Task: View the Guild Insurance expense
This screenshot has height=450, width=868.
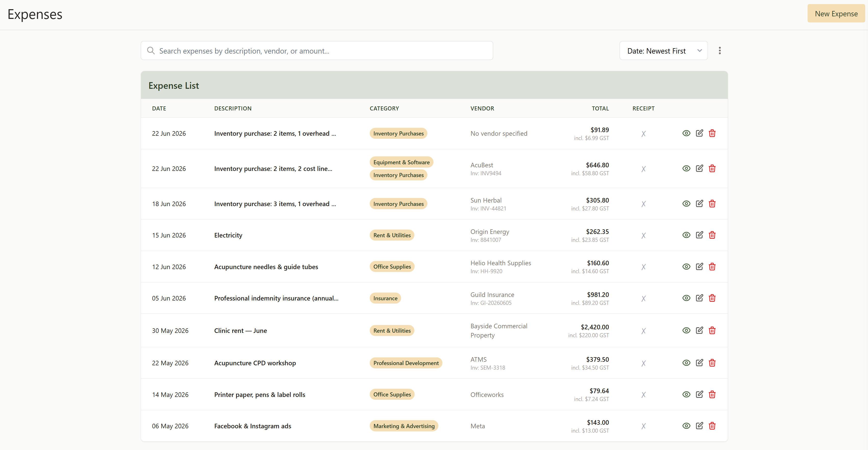Action: (x=686, y=298)
